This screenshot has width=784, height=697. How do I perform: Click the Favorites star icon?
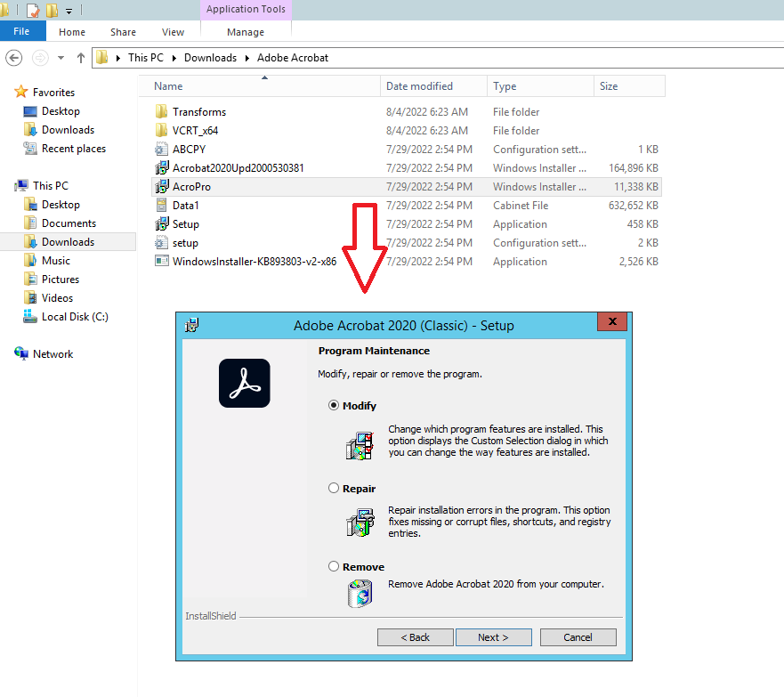pos(21,92)
